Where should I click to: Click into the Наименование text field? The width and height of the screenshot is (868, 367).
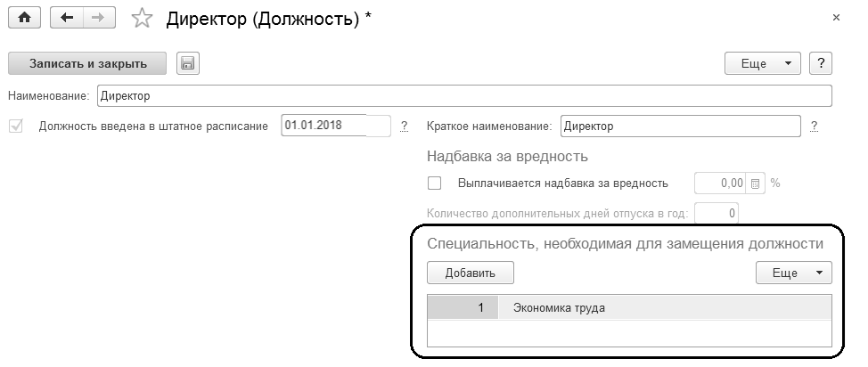click(463, 95)
